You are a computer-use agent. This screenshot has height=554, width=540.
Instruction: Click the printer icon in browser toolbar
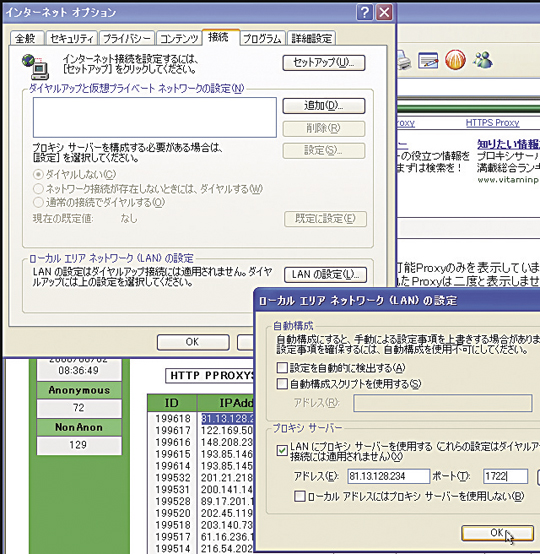[404, 61]
